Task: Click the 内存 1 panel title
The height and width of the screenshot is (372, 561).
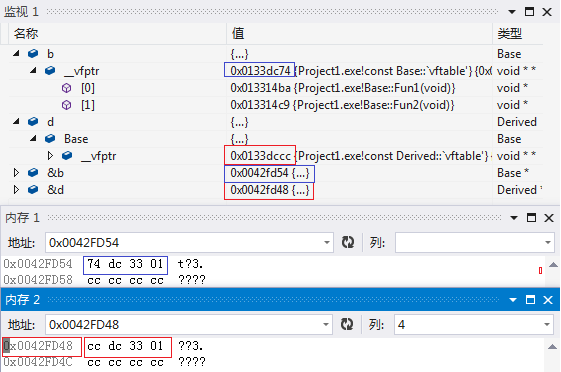Action: click(22, 217)
